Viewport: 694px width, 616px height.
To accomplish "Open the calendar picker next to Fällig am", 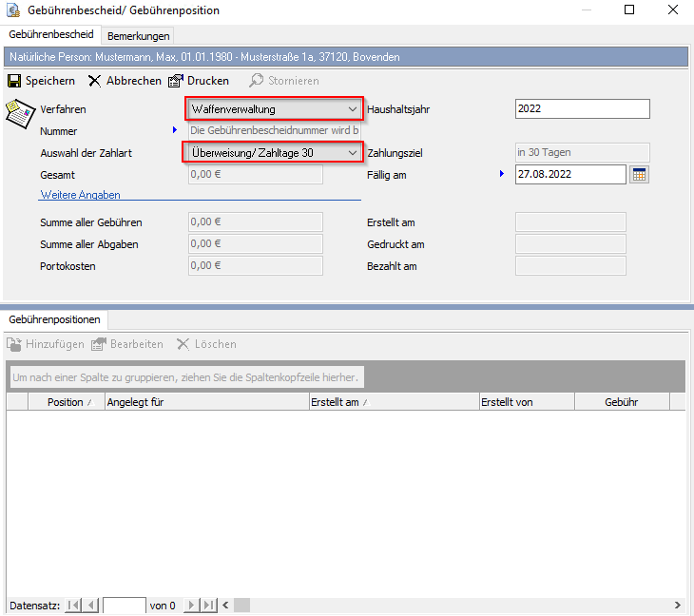I will tap(639, 175).
